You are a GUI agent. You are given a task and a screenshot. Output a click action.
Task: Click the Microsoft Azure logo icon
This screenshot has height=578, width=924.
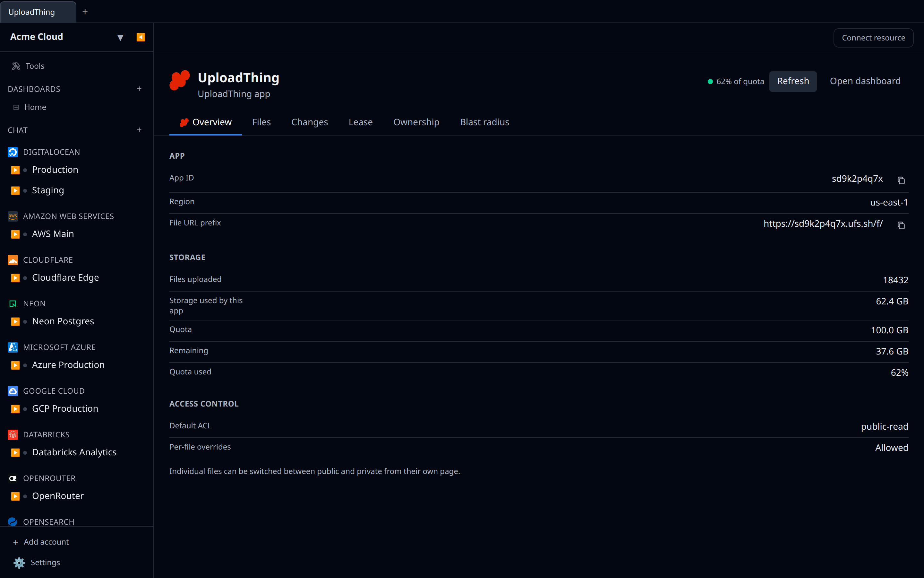point(13,347)
